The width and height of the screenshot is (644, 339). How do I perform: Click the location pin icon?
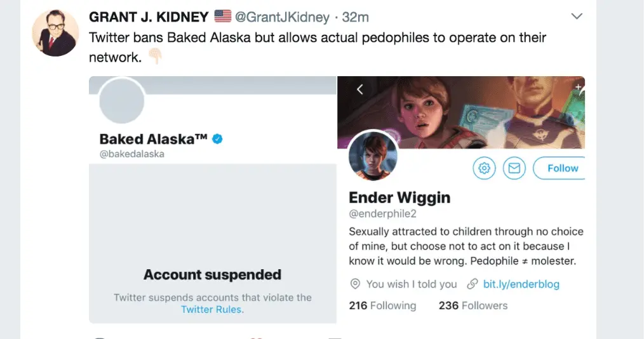click(x=355, y=284)
